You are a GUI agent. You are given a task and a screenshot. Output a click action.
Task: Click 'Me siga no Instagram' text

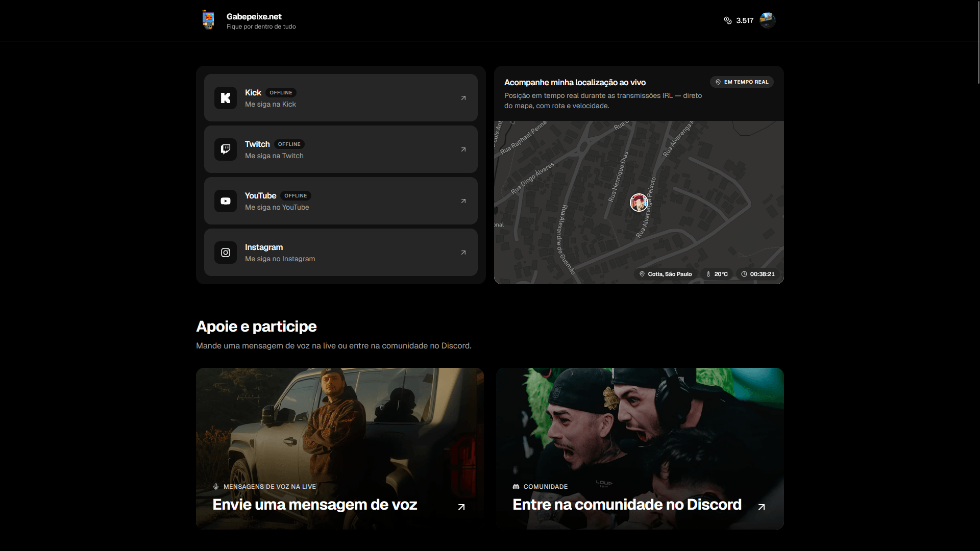coord(280,259)
